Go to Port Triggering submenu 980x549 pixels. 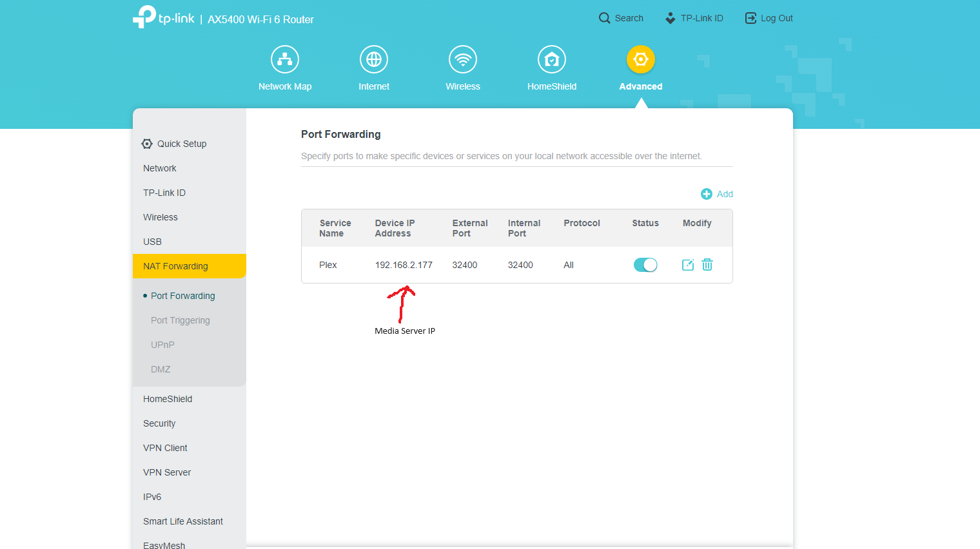(181, 320)
